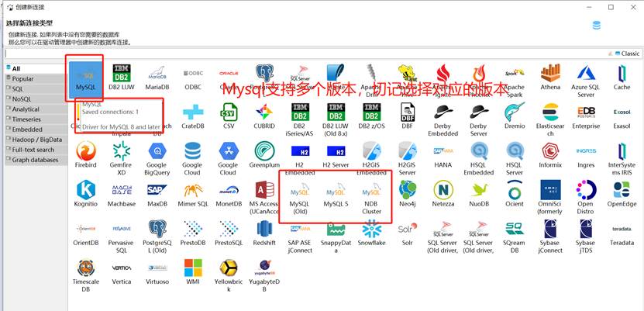Select the NuoDB driver
644x311 pixels.
pos(479,194)
